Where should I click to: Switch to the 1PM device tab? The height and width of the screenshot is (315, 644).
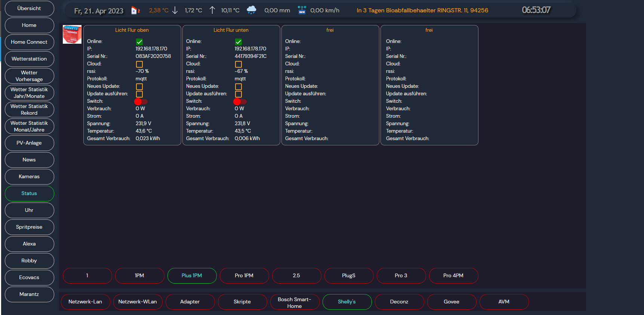coord(139,275)
